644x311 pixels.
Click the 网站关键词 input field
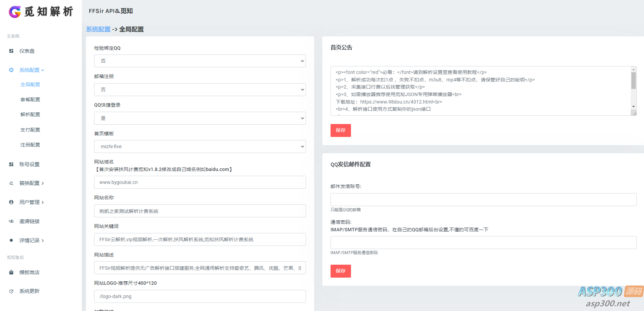click(200, 239)
